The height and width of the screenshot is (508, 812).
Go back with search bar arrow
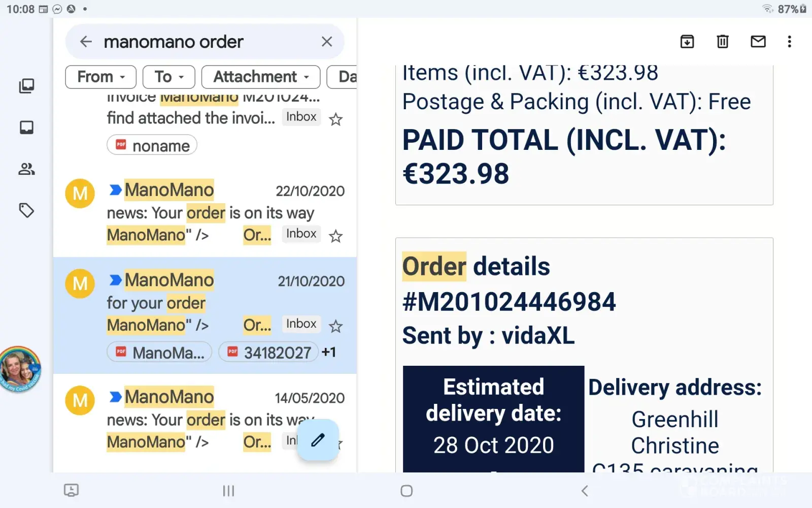[86, 42]
